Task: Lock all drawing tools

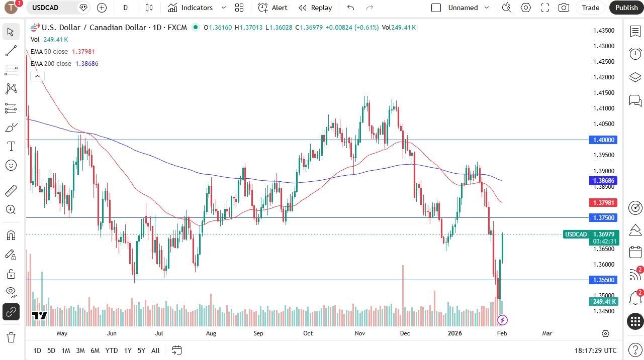Action: (x=11, y=273)
